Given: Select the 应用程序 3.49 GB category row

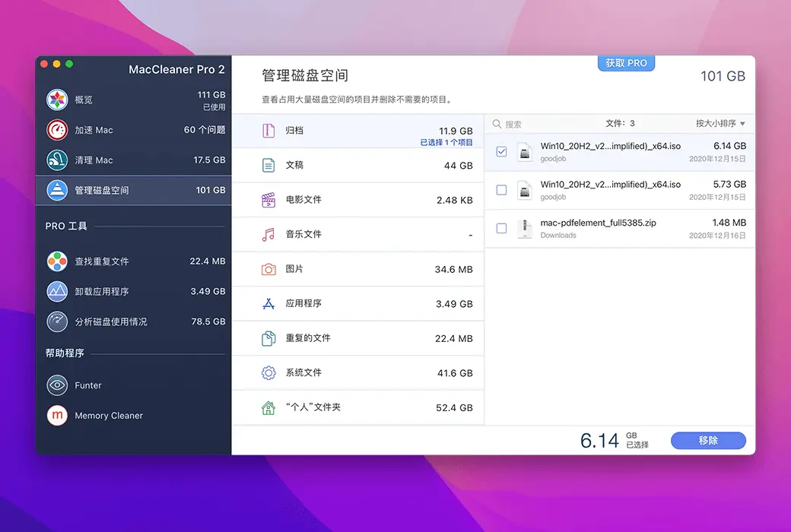Looking at the screenshot, I should tap(358, 303).
